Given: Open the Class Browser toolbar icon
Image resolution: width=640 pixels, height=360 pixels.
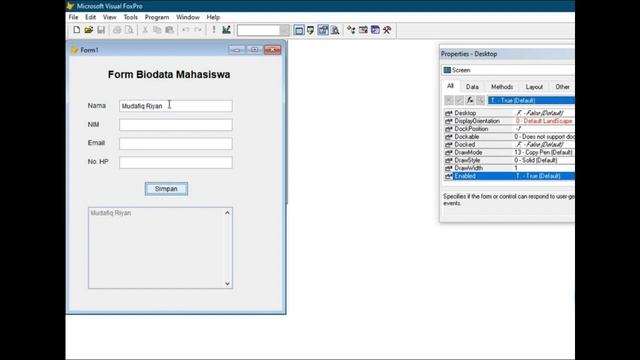Looking at the screenshot, I should pos(351,30).
